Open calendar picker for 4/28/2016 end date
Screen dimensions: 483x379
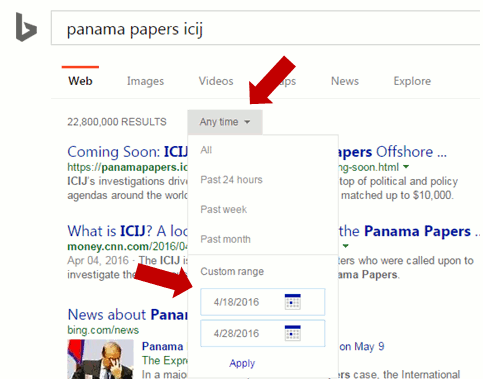tap(292, 333)
